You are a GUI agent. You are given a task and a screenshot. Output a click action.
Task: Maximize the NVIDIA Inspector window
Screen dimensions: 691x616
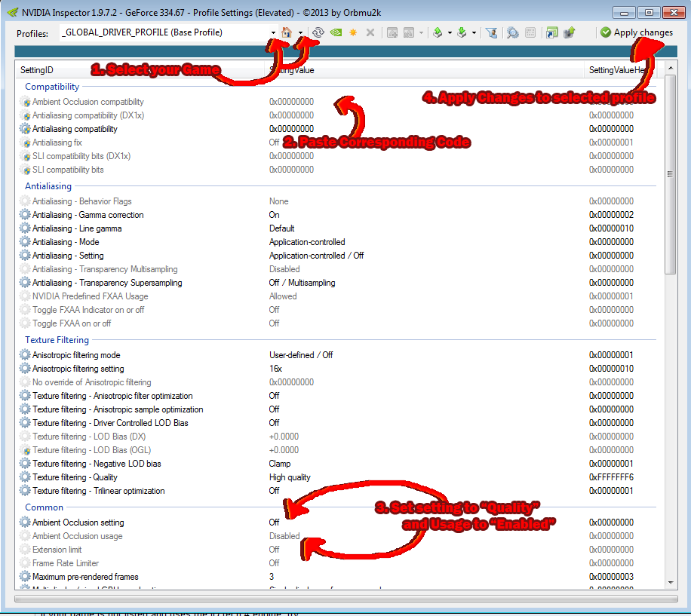click(649, 12)
